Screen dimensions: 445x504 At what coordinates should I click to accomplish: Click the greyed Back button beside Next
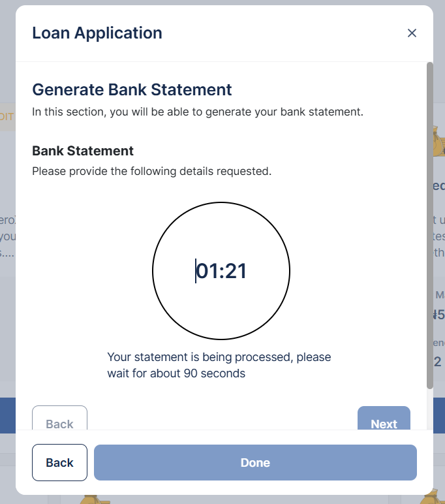[59, 424]
